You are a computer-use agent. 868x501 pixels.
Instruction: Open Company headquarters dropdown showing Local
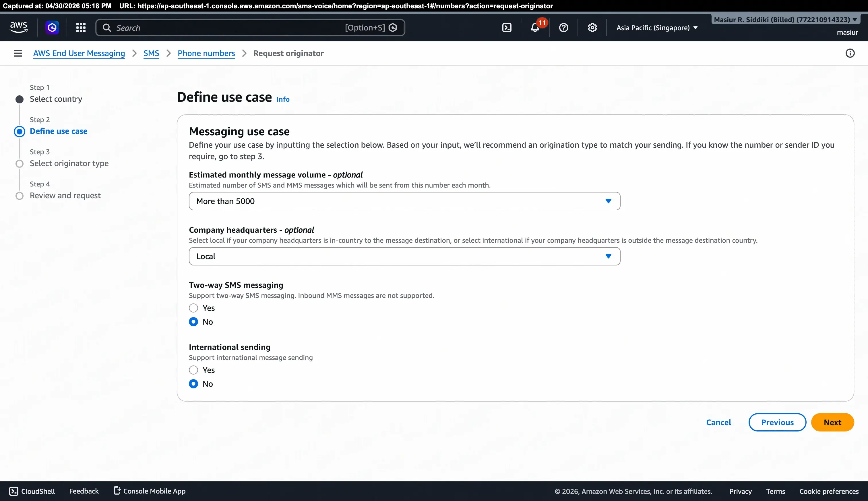(404, 256)
